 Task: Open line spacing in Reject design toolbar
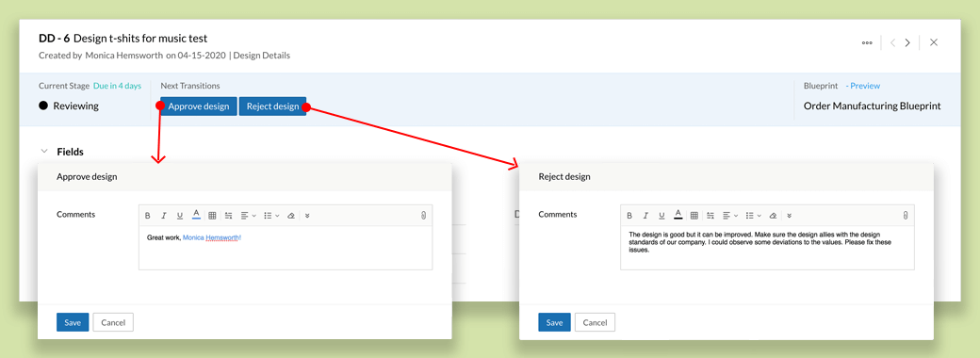tap(710, 216)
